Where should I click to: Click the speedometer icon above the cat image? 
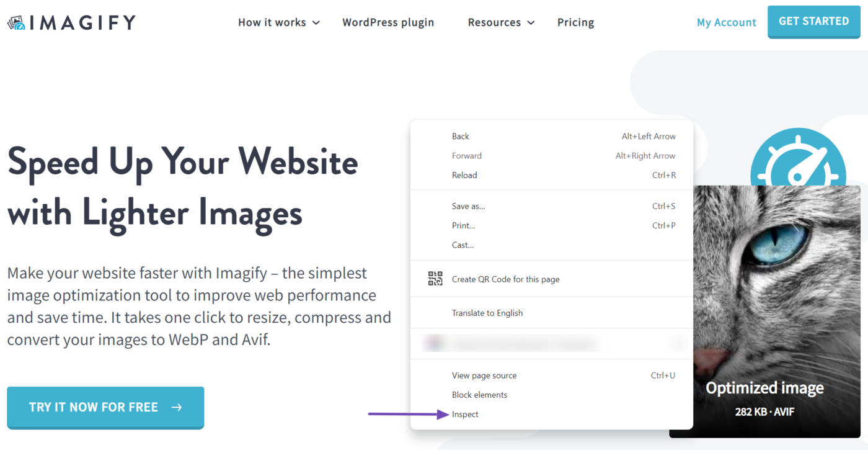click(x=798, y=156)
